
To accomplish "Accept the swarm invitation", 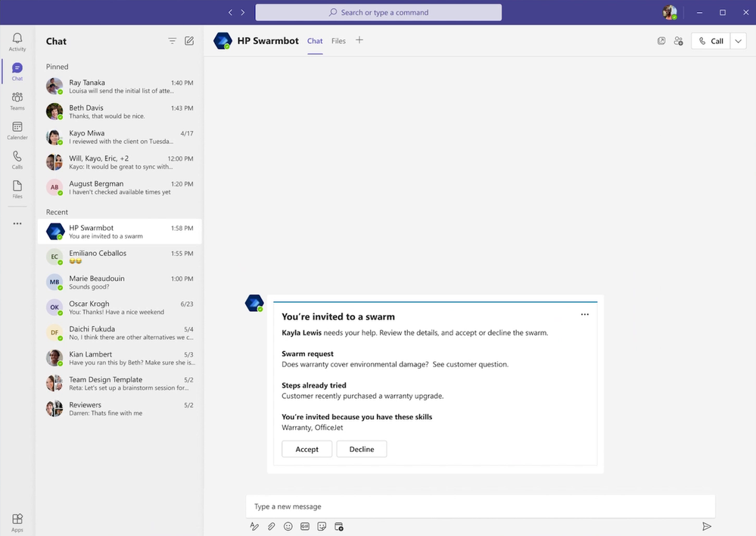I will tap(306, 449).
